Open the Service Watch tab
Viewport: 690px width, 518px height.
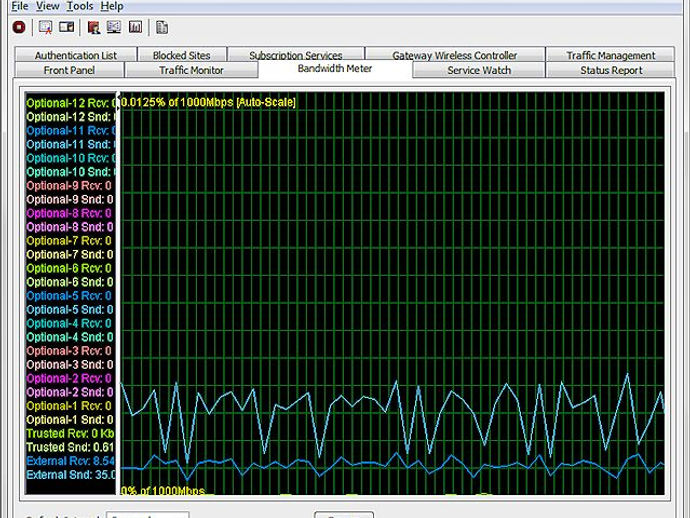[x=479, y=70]
